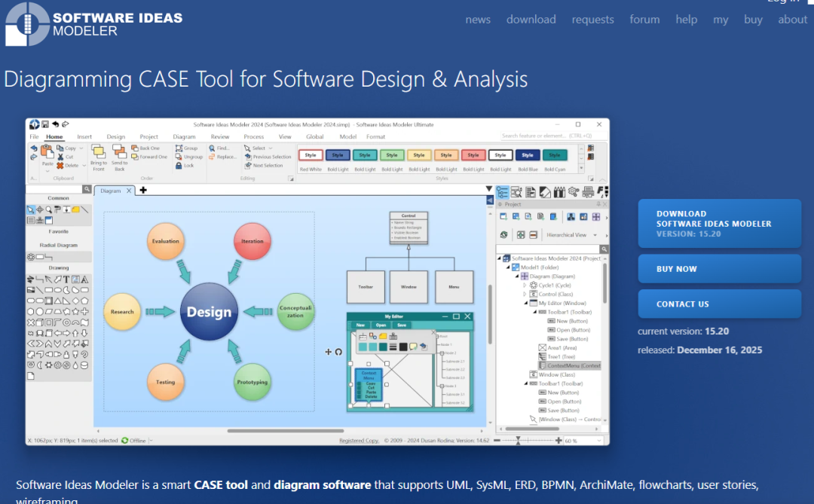Image resolution: width=814 pixels, height=504 pixels.
Task: Click the Bring to Front icon
Action: point(98,151)
